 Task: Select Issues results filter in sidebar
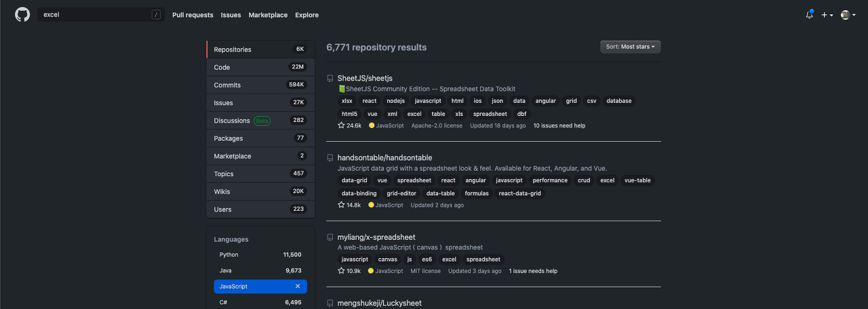tap(260, 102)
